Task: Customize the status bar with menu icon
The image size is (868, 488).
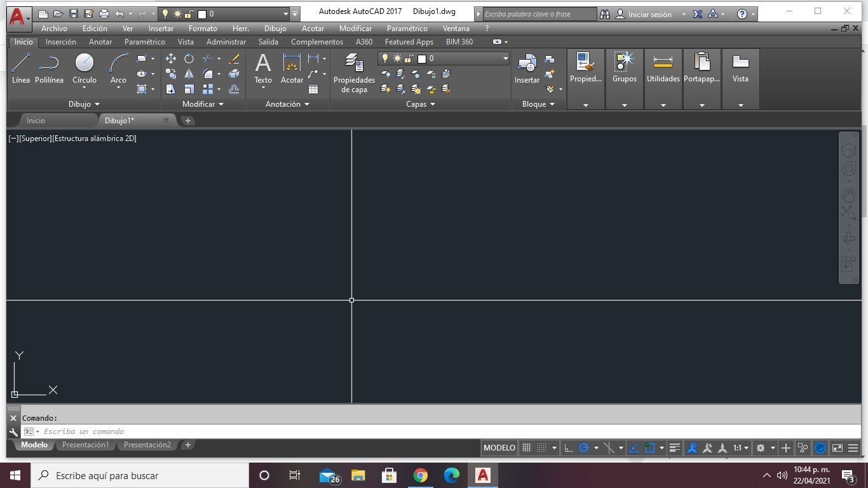Action: (853, 448)
